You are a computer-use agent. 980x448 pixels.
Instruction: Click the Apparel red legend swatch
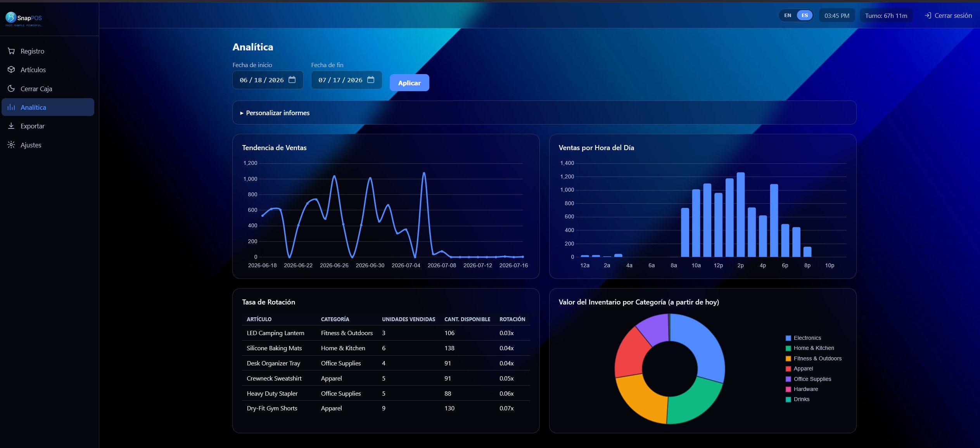(788, 368)
